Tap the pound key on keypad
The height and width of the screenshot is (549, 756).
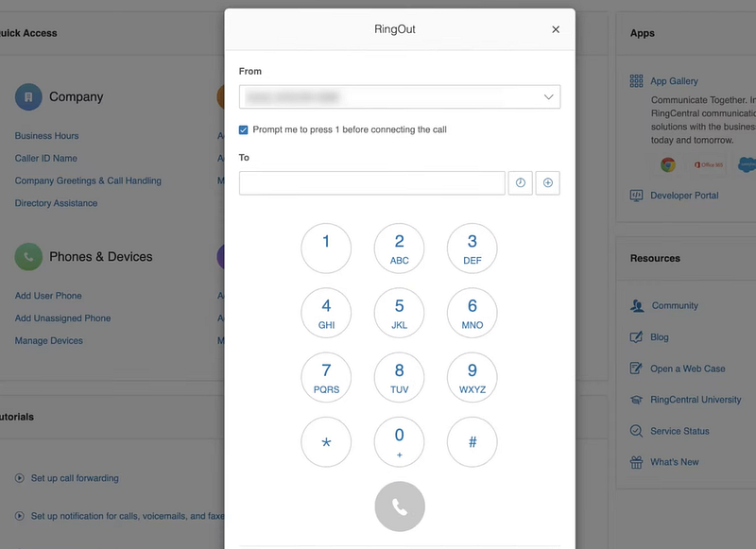(472, 442)
